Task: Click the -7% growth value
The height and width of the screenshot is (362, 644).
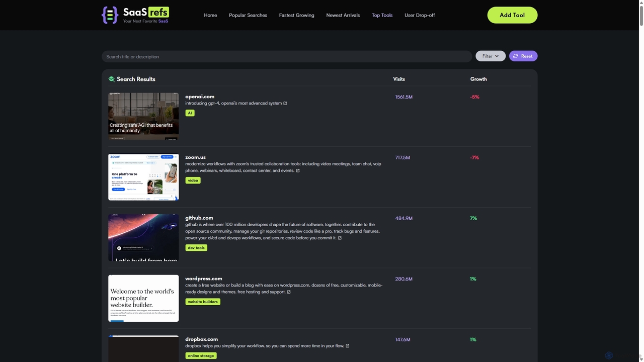Action: pyautogui.click(x=474, y=158)
